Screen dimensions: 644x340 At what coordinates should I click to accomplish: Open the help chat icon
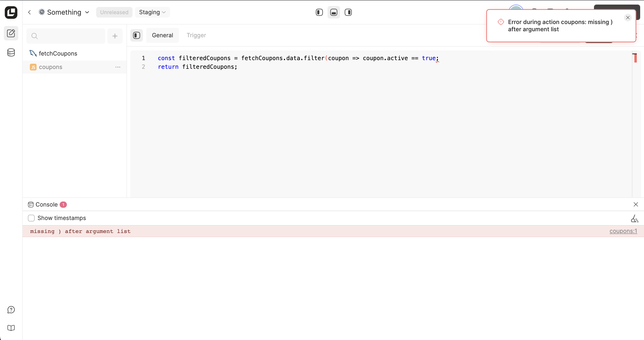point(11,310)
